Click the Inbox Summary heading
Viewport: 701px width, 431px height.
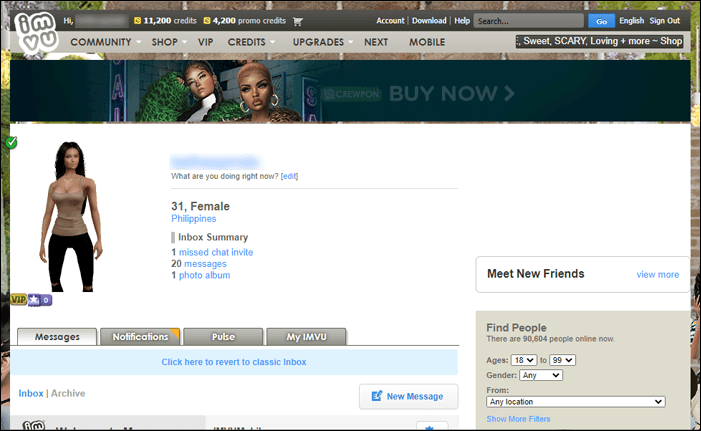pyautogui.click(x=213, y=237)
